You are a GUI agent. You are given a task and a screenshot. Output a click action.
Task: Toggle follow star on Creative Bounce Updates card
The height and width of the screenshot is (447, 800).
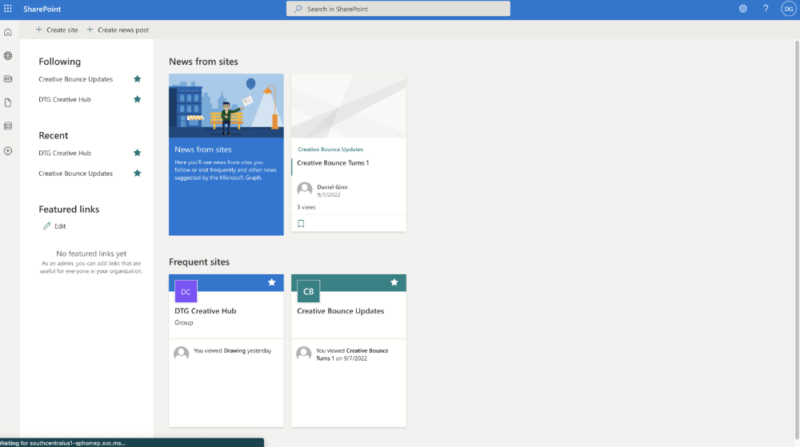(394, 282)
